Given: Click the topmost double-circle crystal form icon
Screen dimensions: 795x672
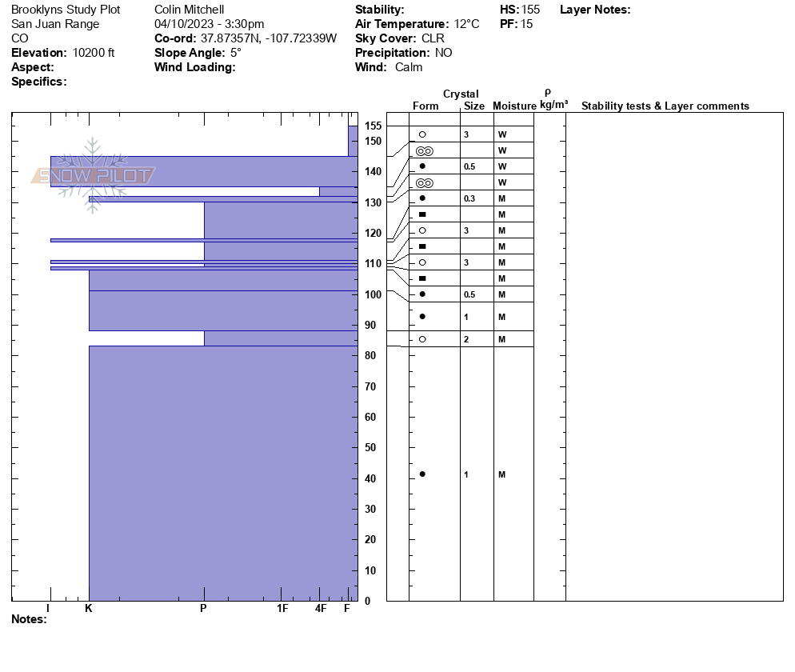Looking at the screenshot, I should point(425,150).
